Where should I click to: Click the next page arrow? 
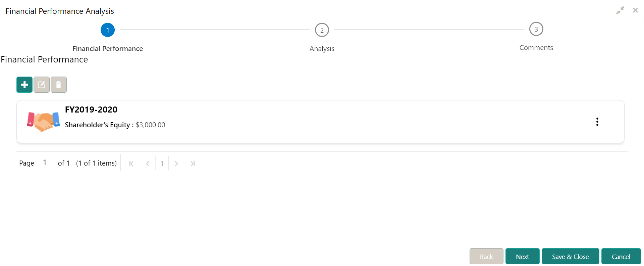(x=176, y=163)
